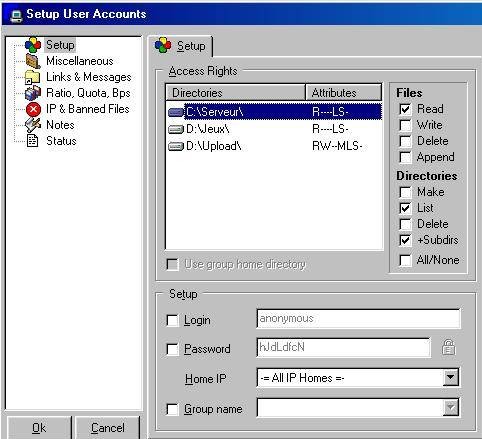Screen dimensions: 482x439
Task: Click the Directories column header
Action: coord(235,92)
